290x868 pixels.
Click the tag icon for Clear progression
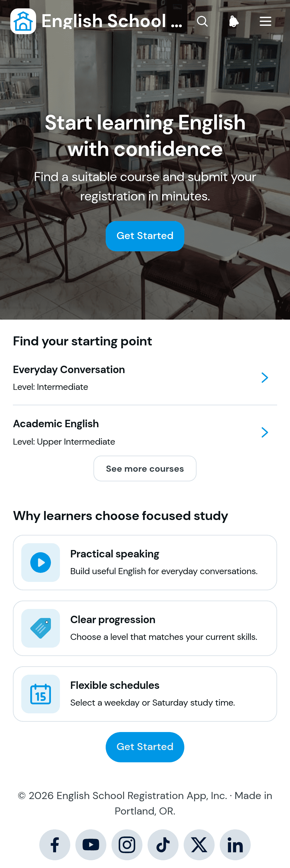click(x=40, y=628)
